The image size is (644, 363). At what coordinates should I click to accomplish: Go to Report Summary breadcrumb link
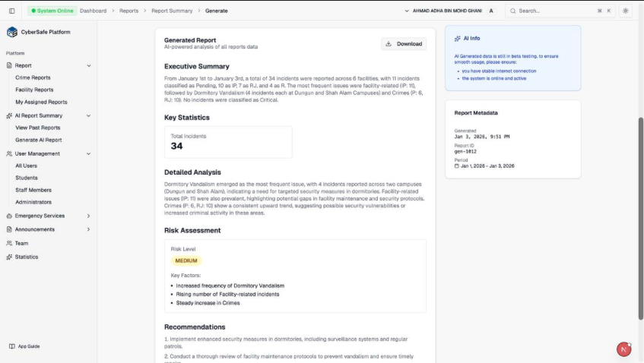coord(172,11)
